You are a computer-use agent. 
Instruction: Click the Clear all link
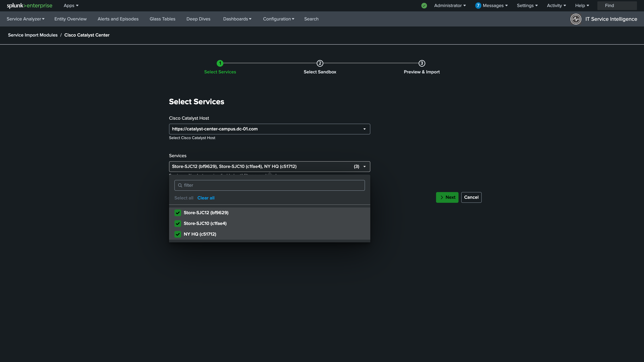click(206, 198)
